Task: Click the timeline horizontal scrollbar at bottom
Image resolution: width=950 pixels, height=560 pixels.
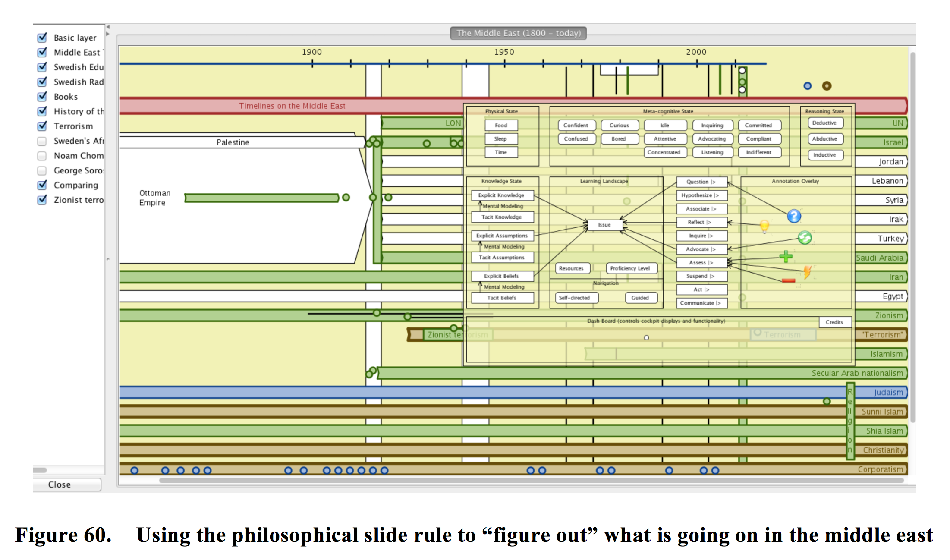Action: [x=531, y=480]
